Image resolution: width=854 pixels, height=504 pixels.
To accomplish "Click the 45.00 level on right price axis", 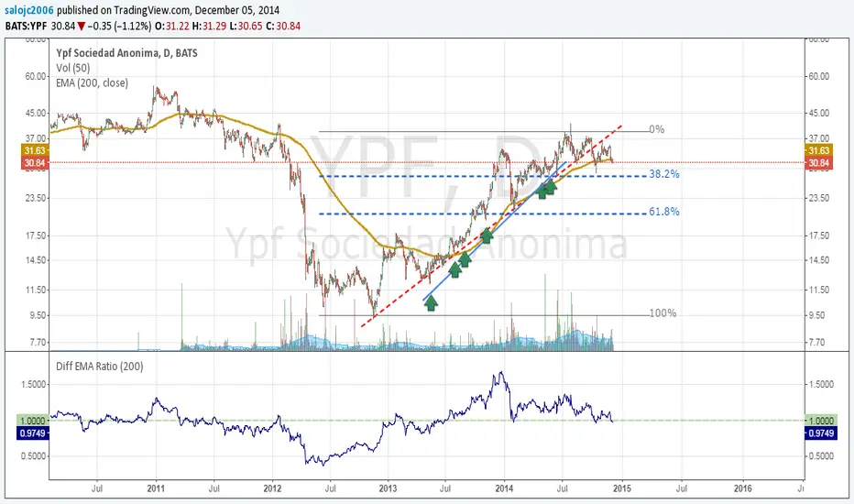I will click(818, 114).
